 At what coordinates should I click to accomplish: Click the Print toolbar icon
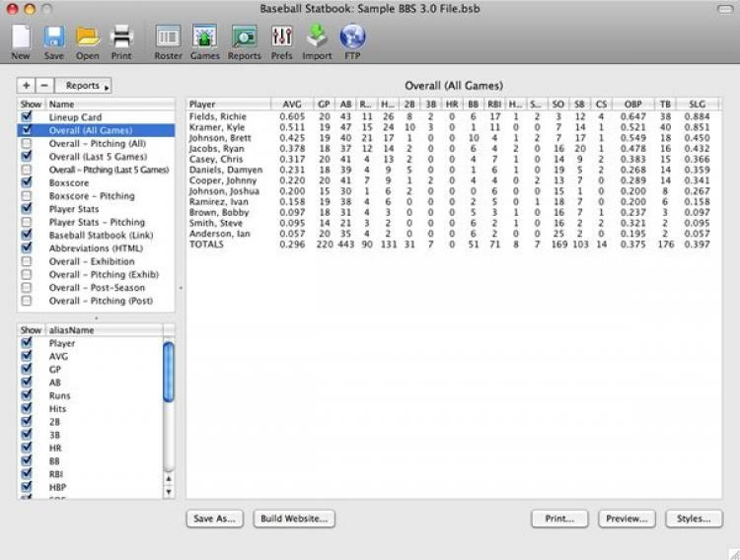[x=121, y=36]
